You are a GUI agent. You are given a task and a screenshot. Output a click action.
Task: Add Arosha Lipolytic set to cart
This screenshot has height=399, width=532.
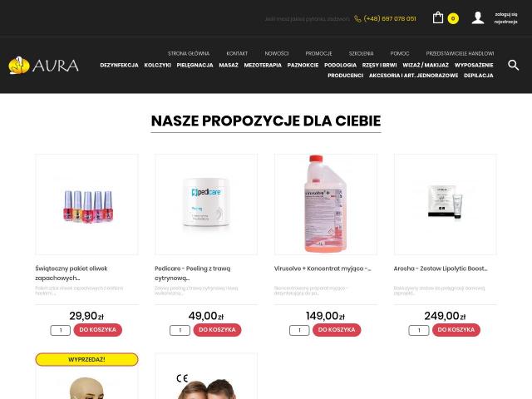pos(456,330)
